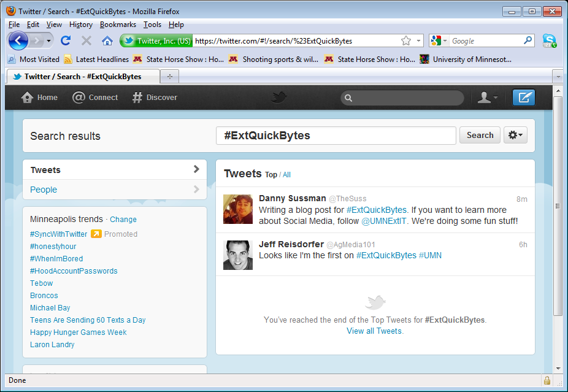568x392 pixels.
Task: Open the Edit menu
Action: [x=33, y=25]
